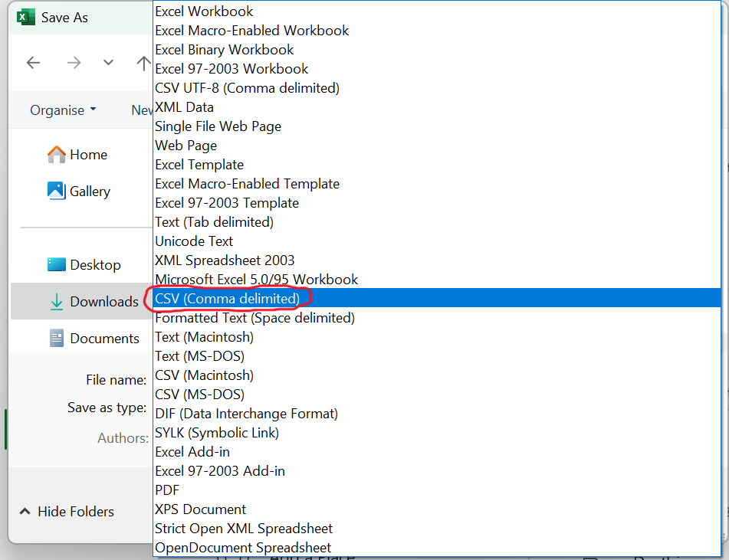This screenshot has height=560, width=729.
Task: Collapse dialog using Hide Folders
Action: [x=67, y=512]
